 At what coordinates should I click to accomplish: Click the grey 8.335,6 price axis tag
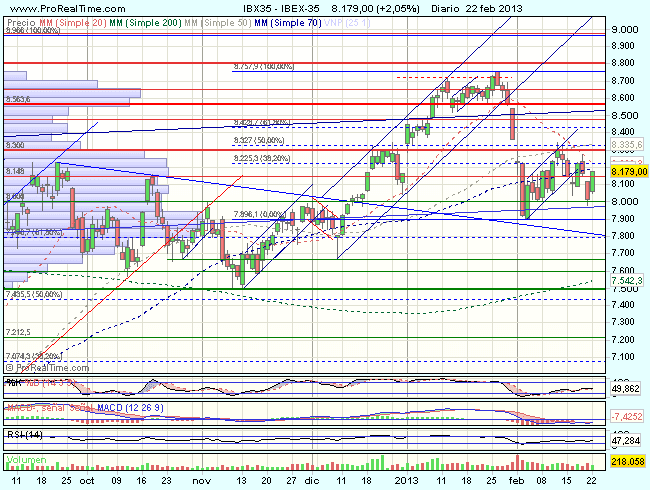(627, 144)
